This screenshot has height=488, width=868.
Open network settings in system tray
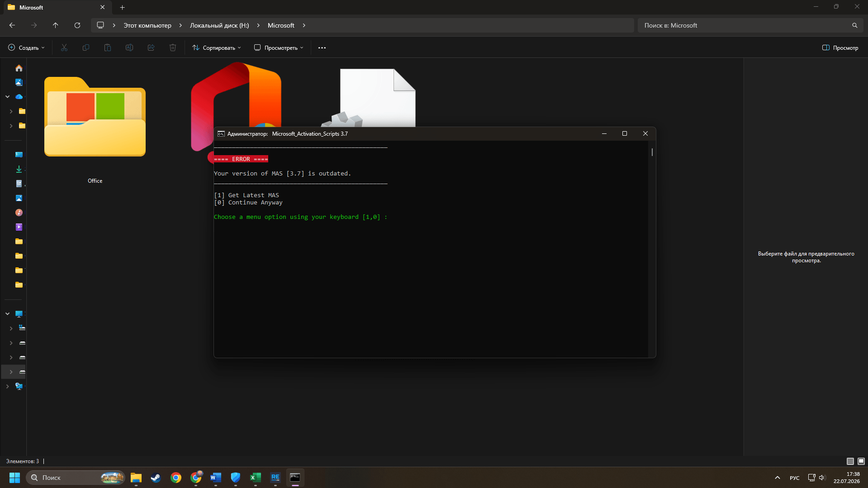(811, 478)
